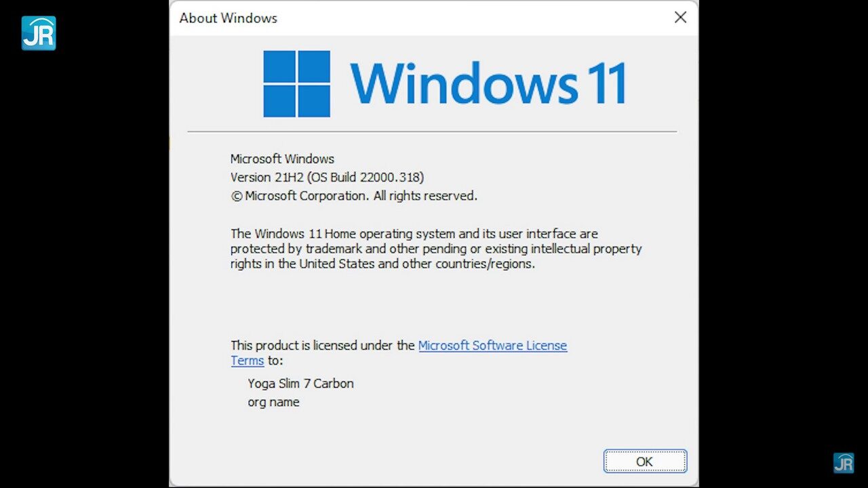Image resolution: width=868 pixels, height=488 pixels.
Task: Click the word Terms in the license link
Action: click(247, 361)
